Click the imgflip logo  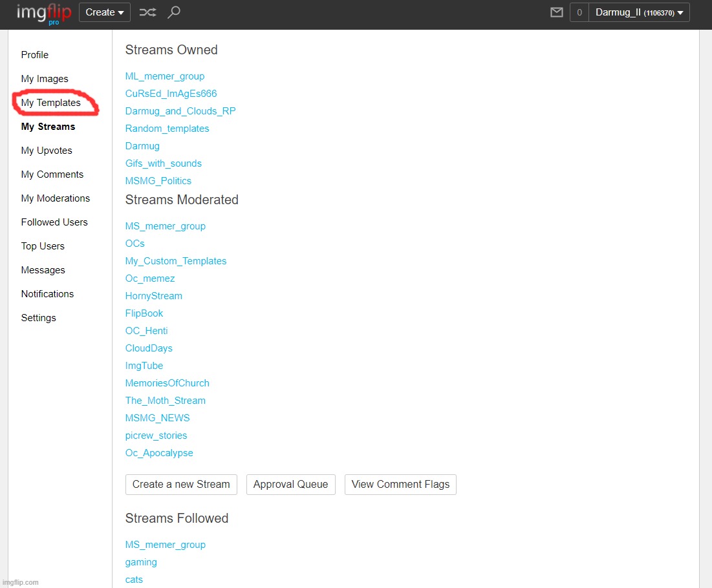44,13
